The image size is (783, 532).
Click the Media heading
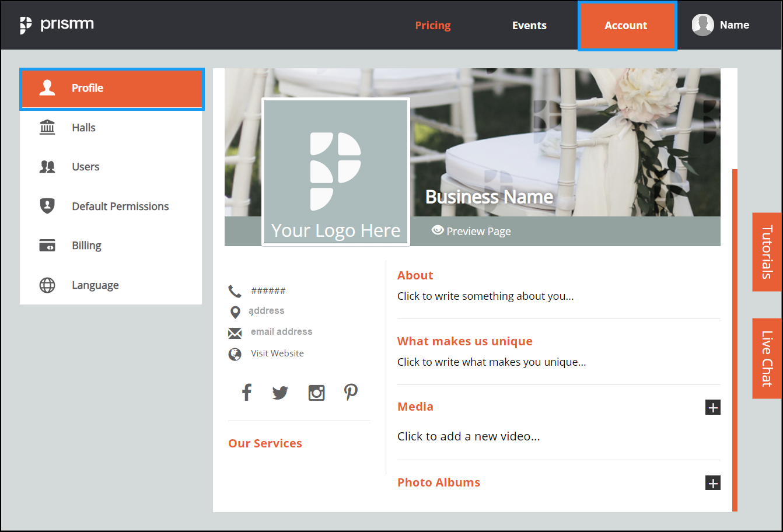(415, 407)
